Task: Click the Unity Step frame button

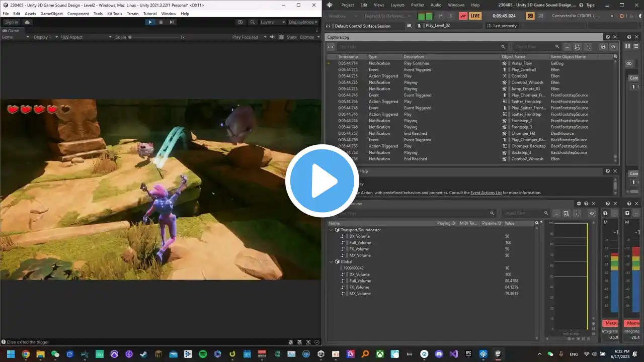Action: [172, 22]
